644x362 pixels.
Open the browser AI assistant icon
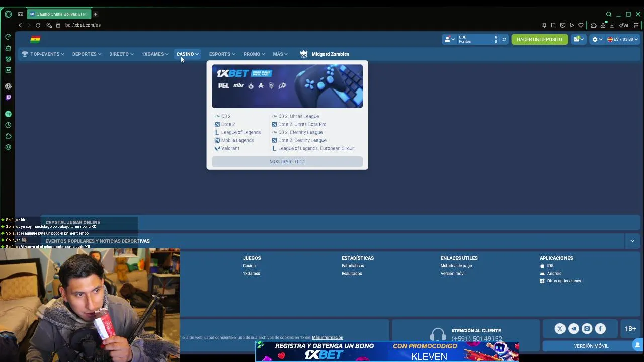pyautogui.click(x=624, y=25)
